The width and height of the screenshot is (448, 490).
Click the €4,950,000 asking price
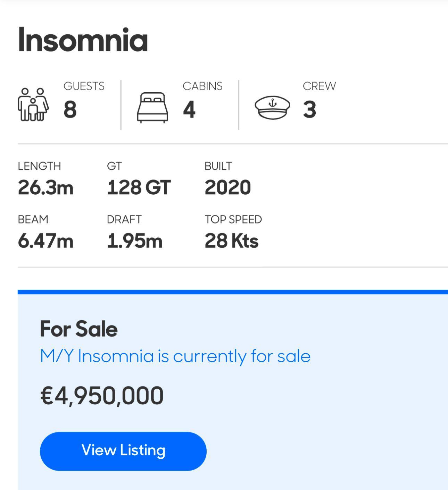coord(102,396)
